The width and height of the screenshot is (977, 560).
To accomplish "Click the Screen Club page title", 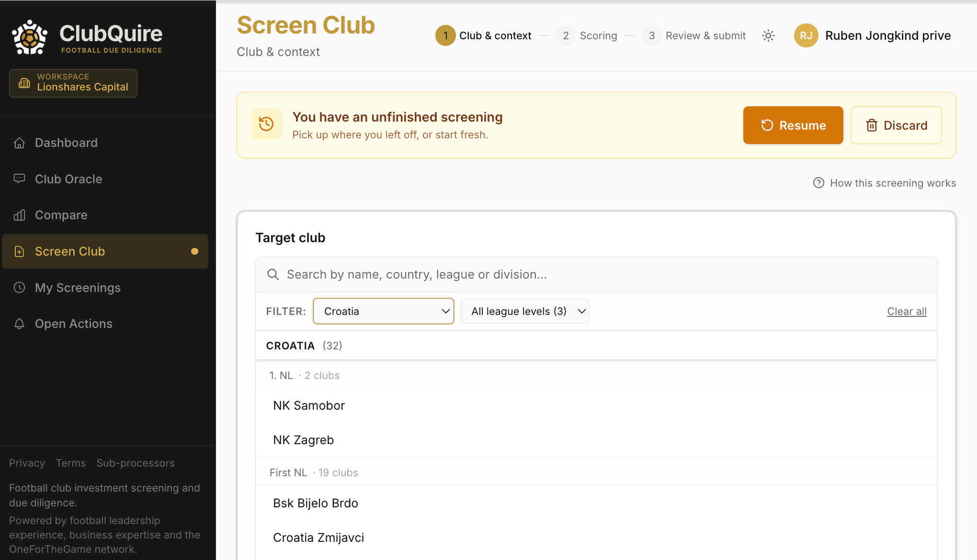I will [306, 25].
